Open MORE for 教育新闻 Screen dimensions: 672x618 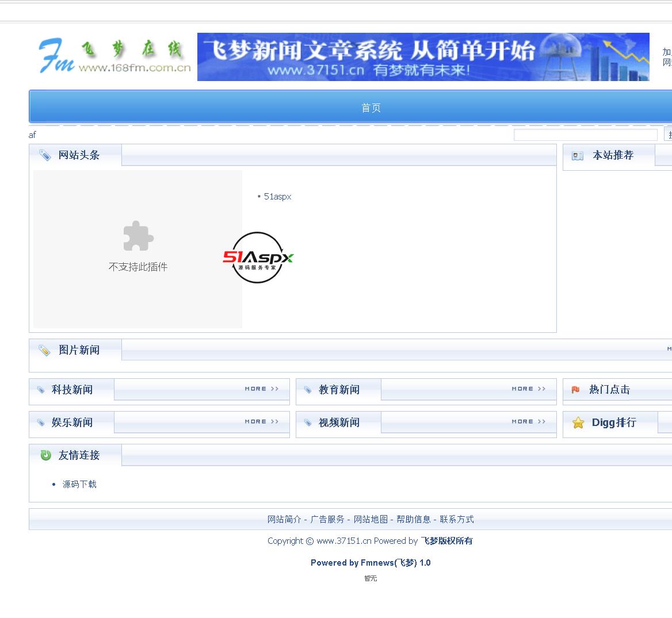529,389
